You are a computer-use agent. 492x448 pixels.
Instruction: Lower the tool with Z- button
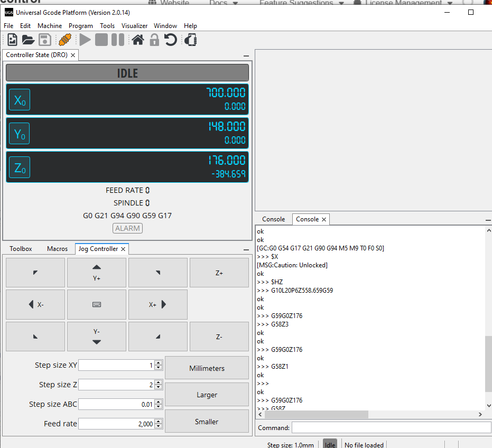219,337
